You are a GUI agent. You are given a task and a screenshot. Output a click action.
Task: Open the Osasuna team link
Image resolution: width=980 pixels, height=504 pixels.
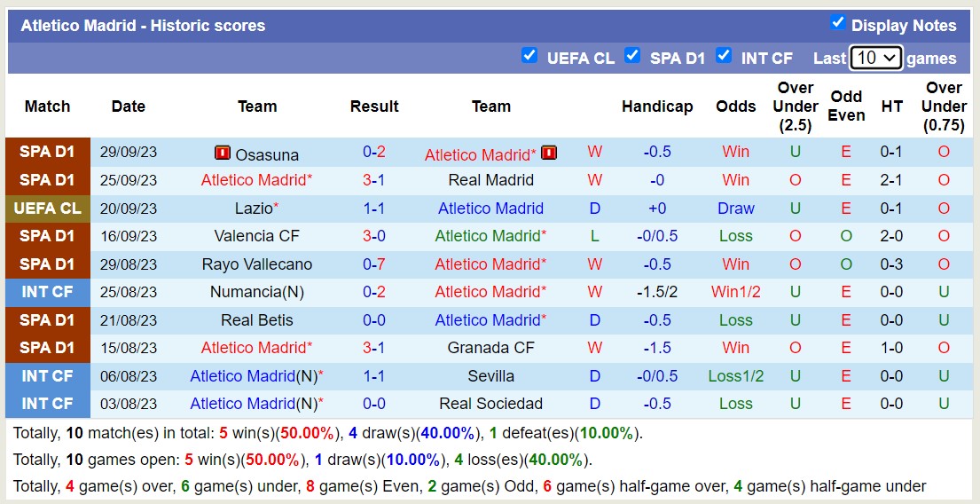[x=267, y=154]
